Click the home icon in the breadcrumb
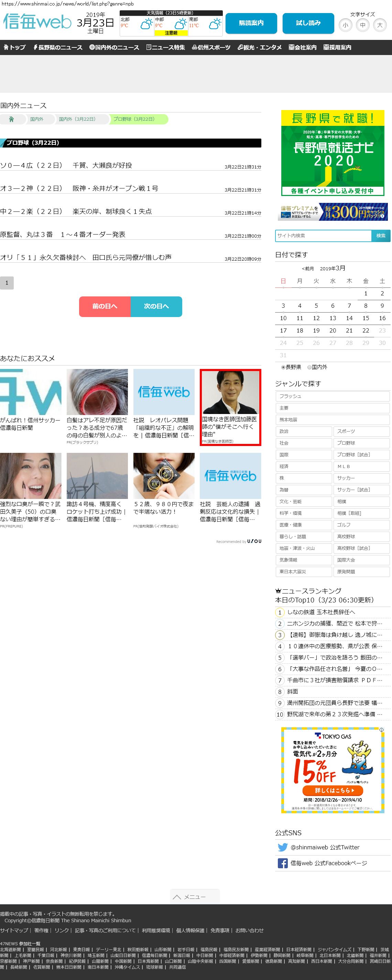Image resolution: width=392 pixels, height=980 pixels. click(11, 119)
